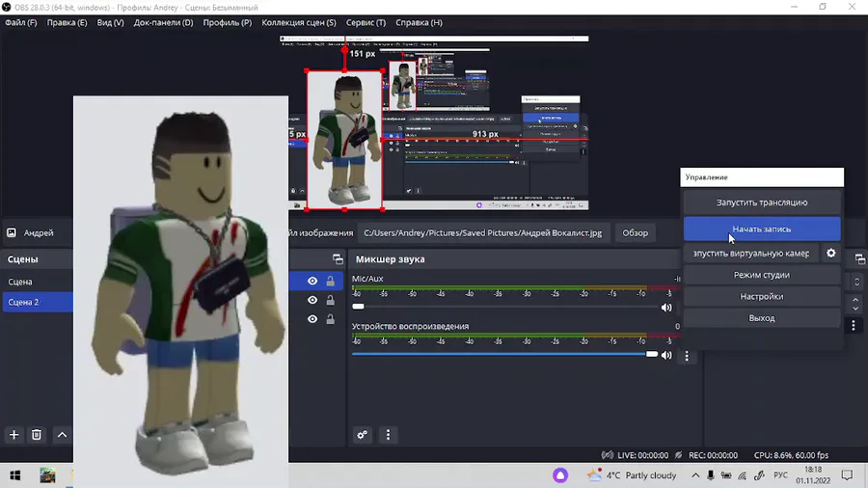
Task: Show hidden tray icons chevron
Action: (695, 475)
